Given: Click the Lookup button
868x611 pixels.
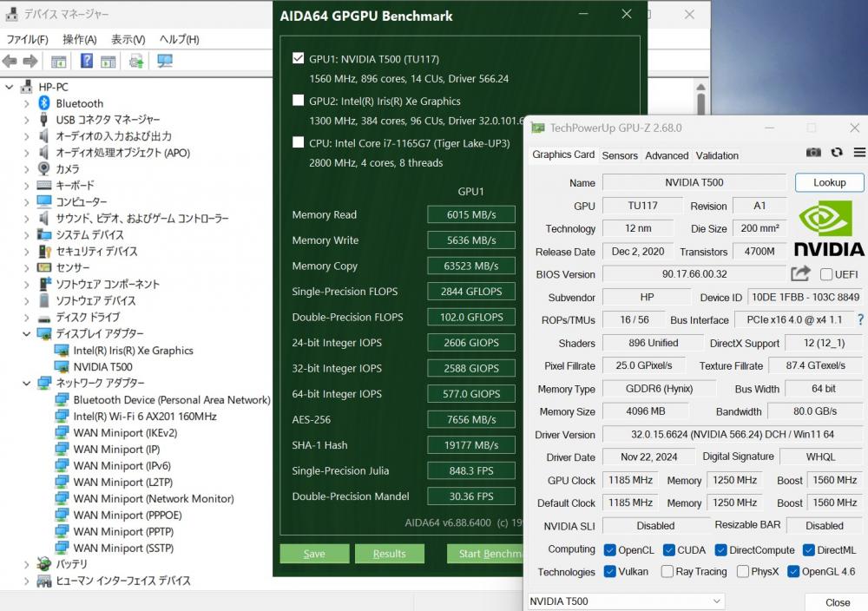Looking at the screenshot, I should pos(829,182).
